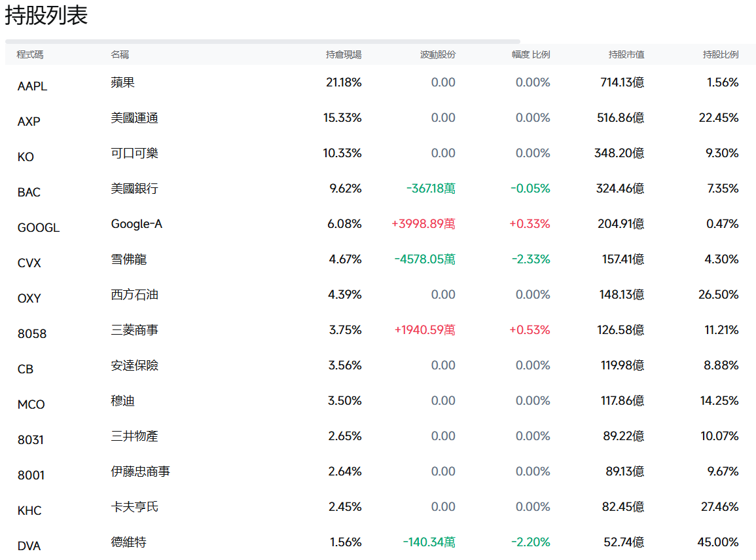The height and width of the screenshot is (560, 756).
Task: Click the 持倉現場 column header
Action: 343,54
